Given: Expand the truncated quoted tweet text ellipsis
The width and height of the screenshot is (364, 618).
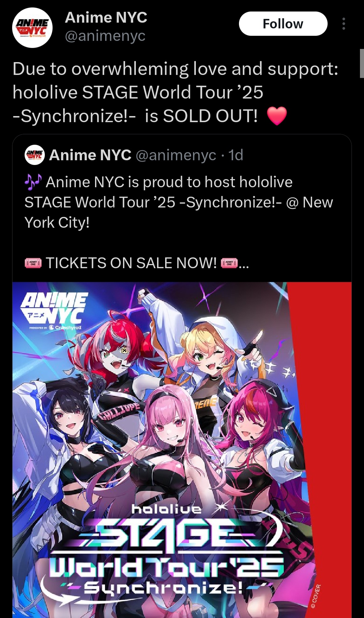Looking at the screenshot, I should pos(244,264).
